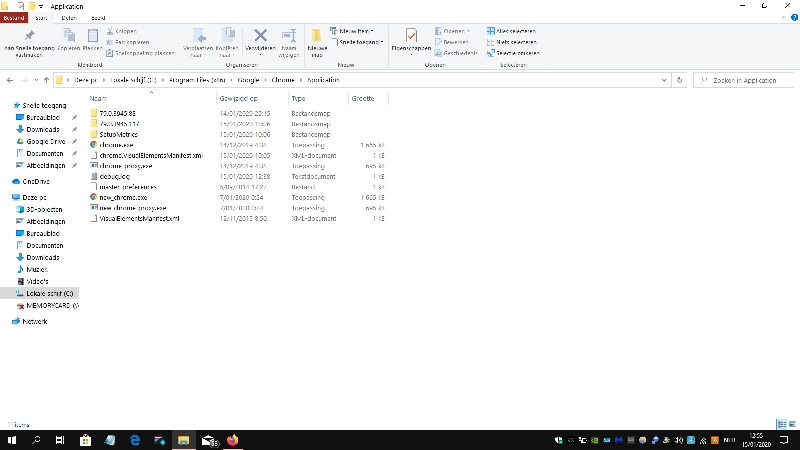Click the Zoeken in Application search box
The image size is (800, 450).
pos(745,79)
